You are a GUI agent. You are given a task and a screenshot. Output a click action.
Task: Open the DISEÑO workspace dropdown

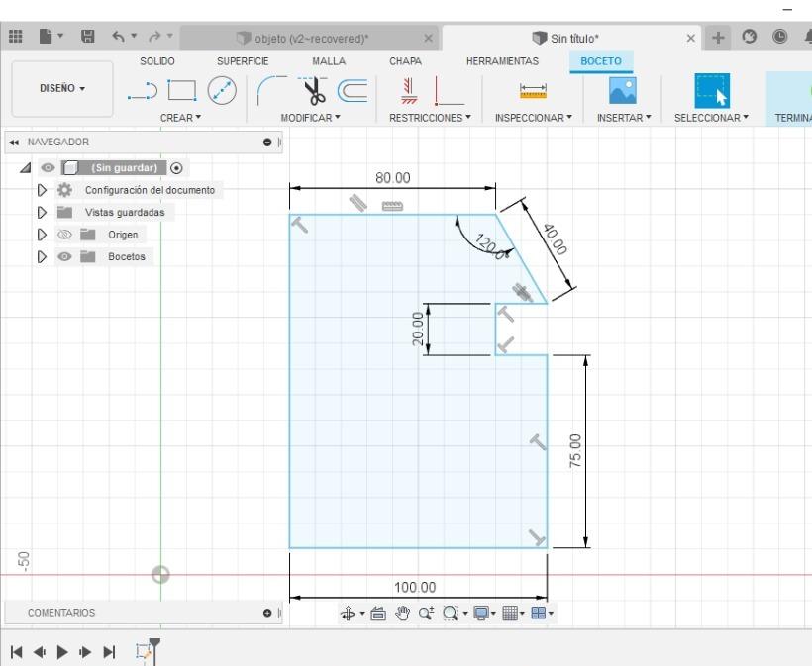pos(62,88)
